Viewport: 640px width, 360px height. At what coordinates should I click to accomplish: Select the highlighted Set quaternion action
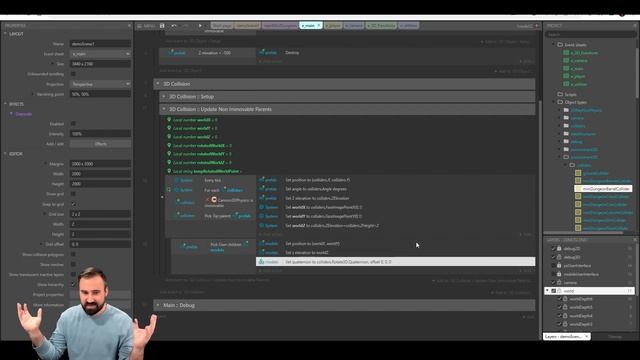coord(396,262)
